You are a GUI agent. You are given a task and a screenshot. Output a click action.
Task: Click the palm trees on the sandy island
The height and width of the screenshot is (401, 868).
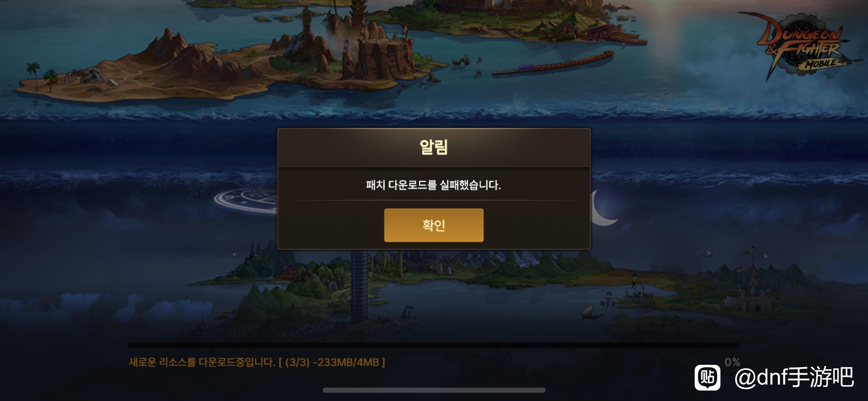tap(43, 76)
